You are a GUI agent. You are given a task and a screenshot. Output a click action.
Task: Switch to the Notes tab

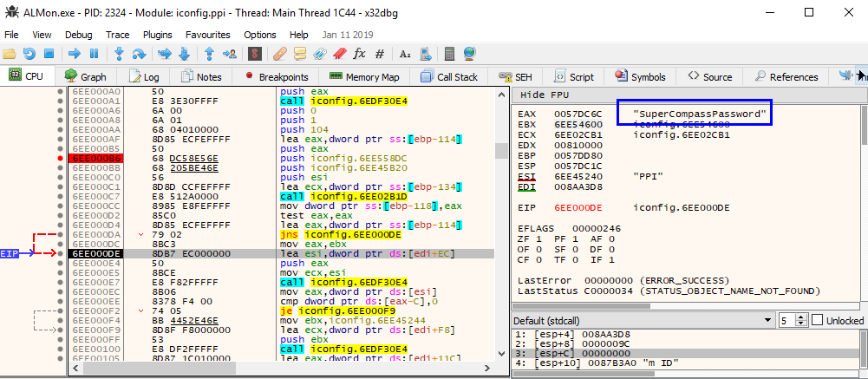tap(202, 77)
